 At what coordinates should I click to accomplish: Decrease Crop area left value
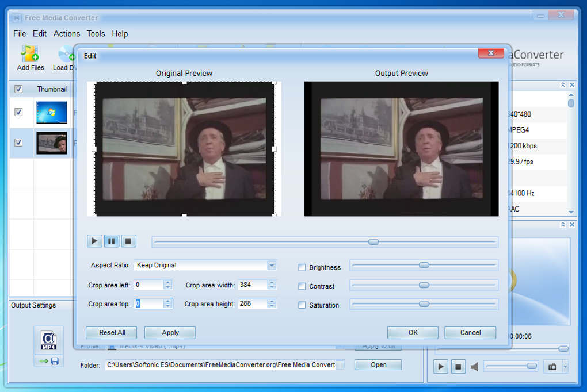pyautogui.click(x=167, y=287)
